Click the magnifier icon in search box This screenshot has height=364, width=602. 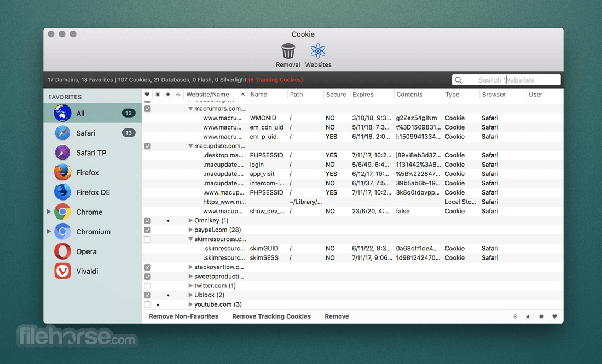pyautogui.click(x=459, y=80)
